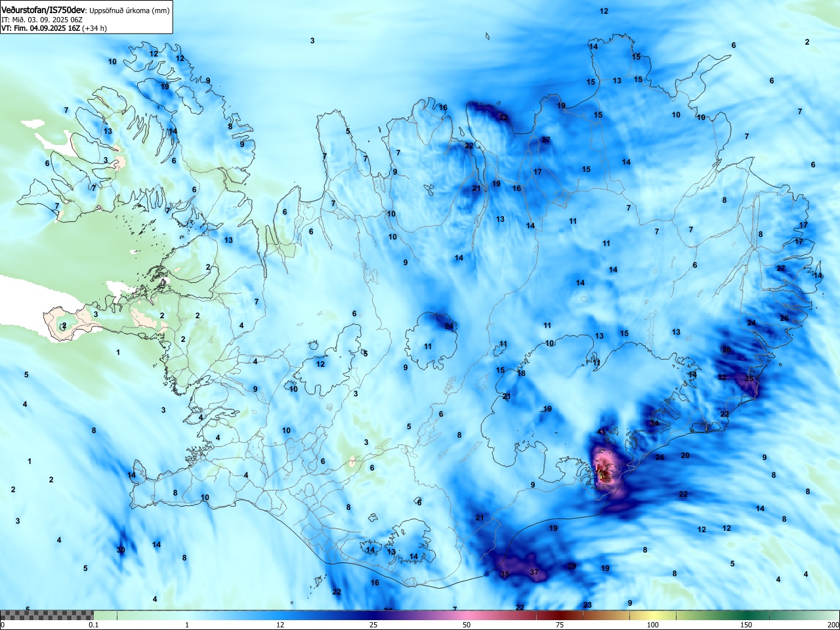Viewport: 840px width, 630px height.
Task: Click the Veðurstofan/IS750dev title text
Action: [x=43, y=10]
